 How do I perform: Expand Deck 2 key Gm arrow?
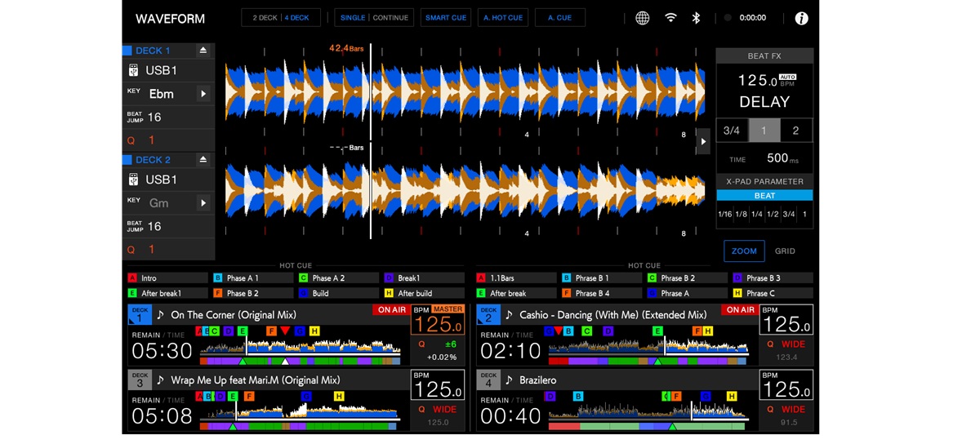click(x=203, y=203)
